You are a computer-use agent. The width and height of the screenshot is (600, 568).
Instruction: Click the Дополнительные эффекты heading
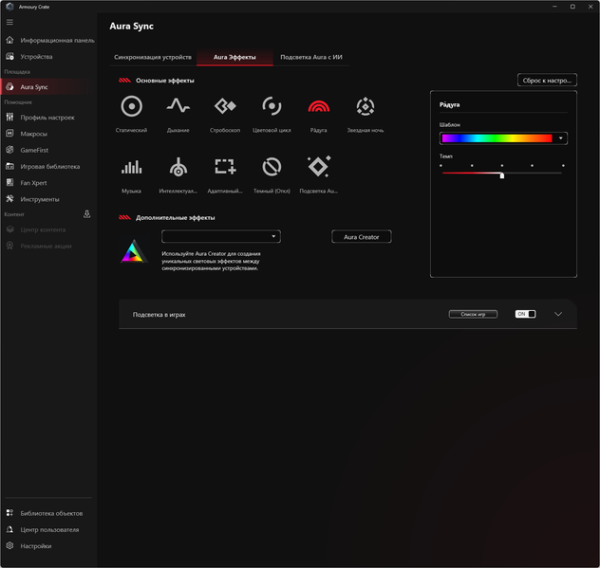[175, 218]
